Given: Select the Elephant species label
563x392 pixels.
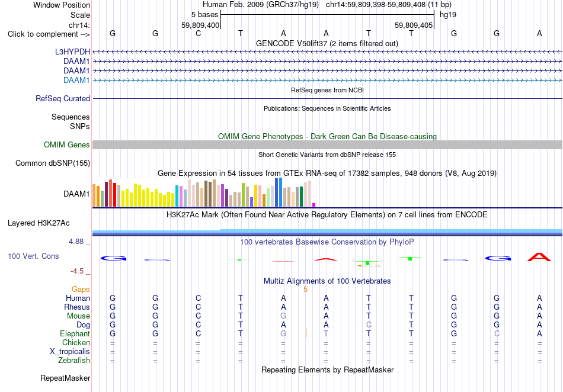Looking at the screenshot, I should coord(75,333).
